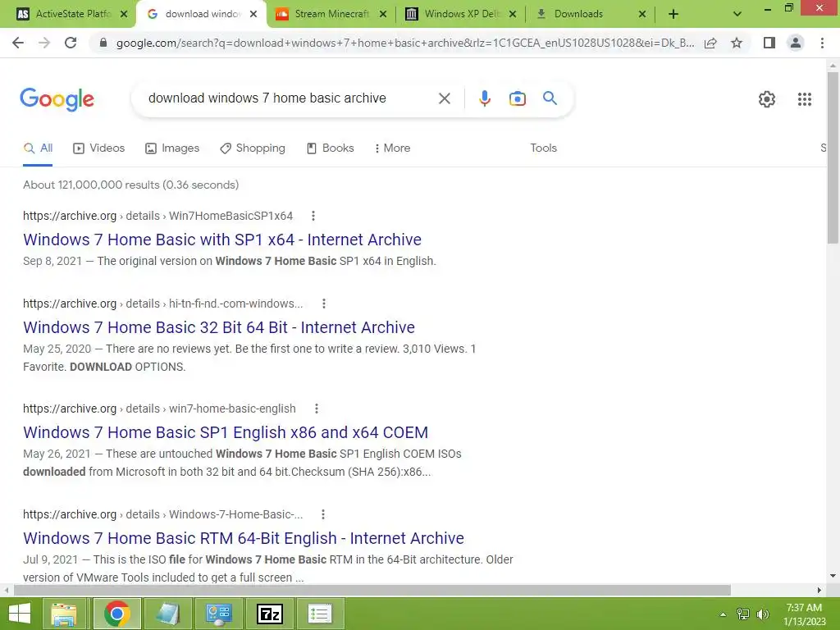
Task: Filter results by Images
Action: pyautogui.click(x=172, y=148)
